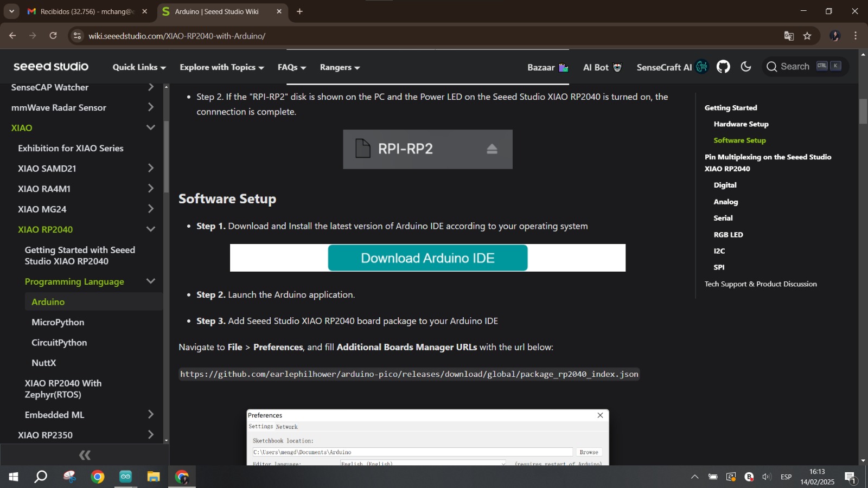Jump to Digital in table of contents
Screen dimensions: 868x488
(725, 185)
